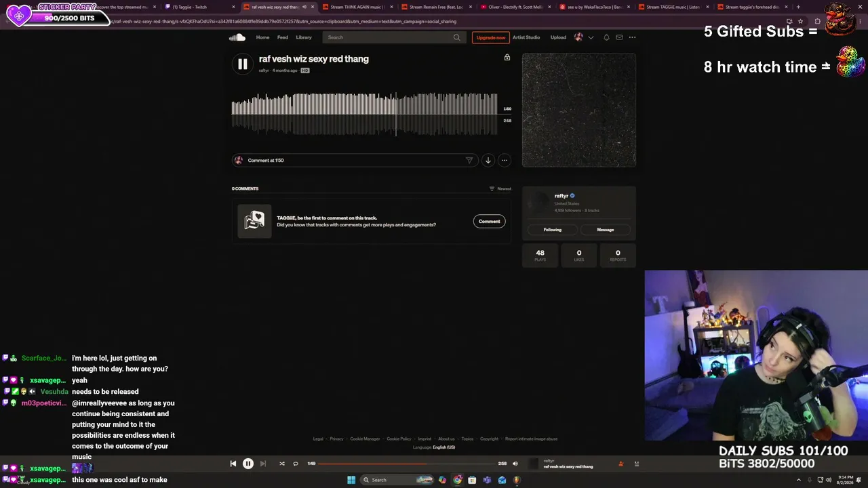Screen dimensions: 868x488
Task: Switch to see u by WakaFlacoTaco tab
Action: (x=594, y=7)
